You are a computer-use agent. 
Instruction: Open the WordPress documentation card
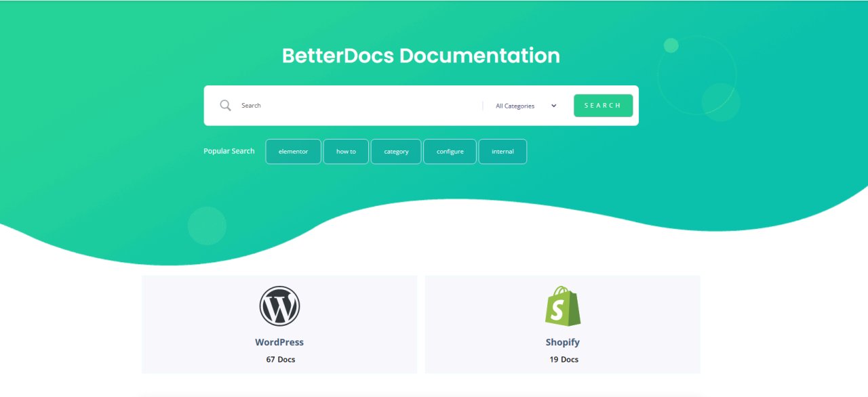279,324
